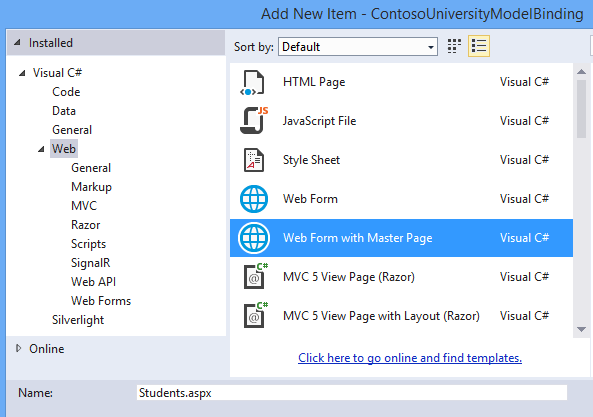Collapse the Web tree node arrow
This screenshot has height=417, width=593.
(41, 149)
